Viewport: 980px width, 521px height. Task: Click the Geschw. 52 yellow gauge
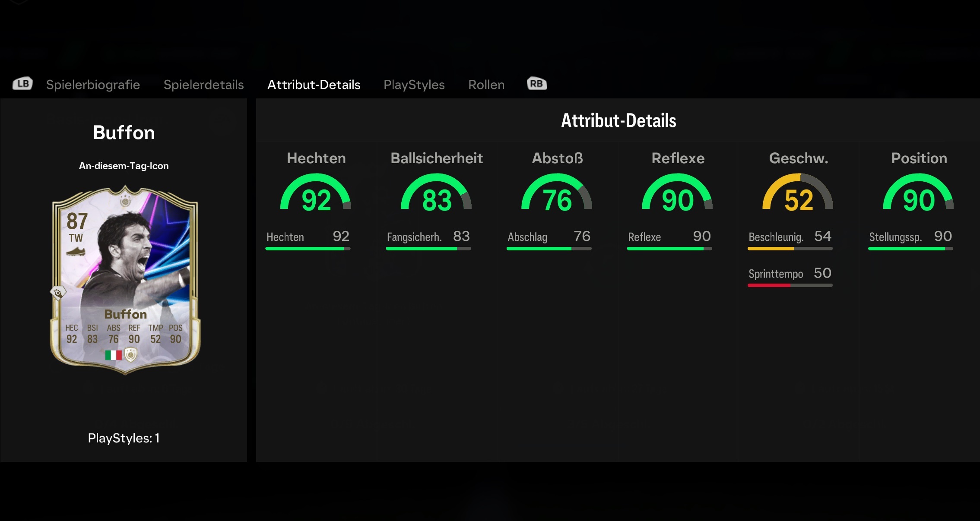coord(798,192)
